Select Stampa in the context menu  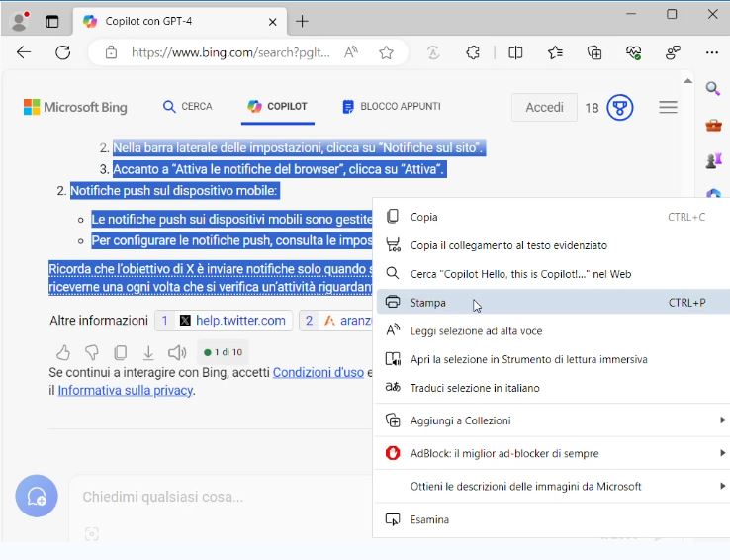551,302
